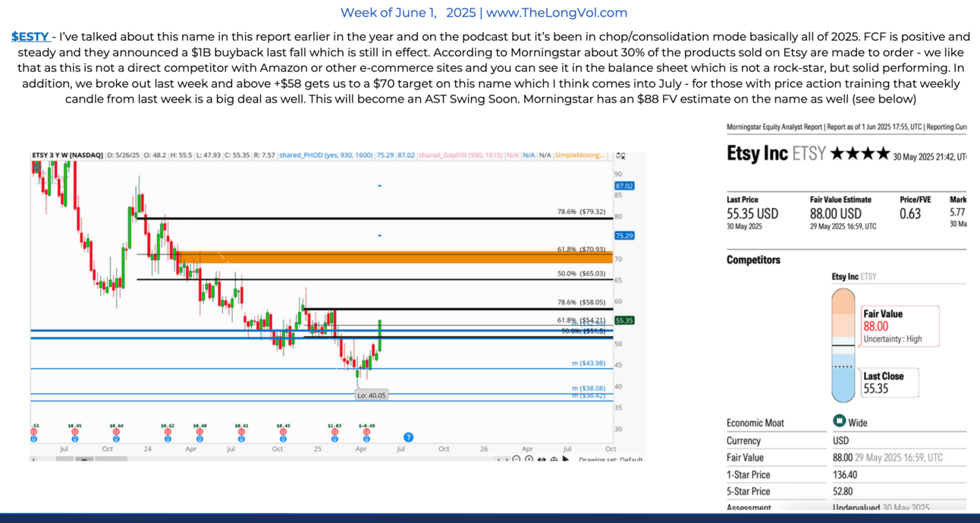The width and height of the screenshot is (980, 523).
Task: Open the $ESTY ticker link
Action: pyautogui.click(x=30, y=36)
